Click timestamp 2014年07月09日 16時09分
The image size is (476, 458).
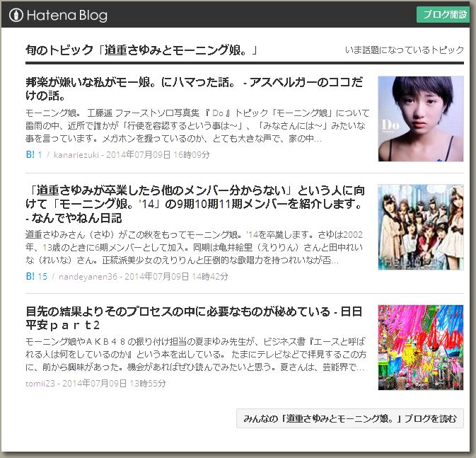pyautogui.click(x=158, y=155)
